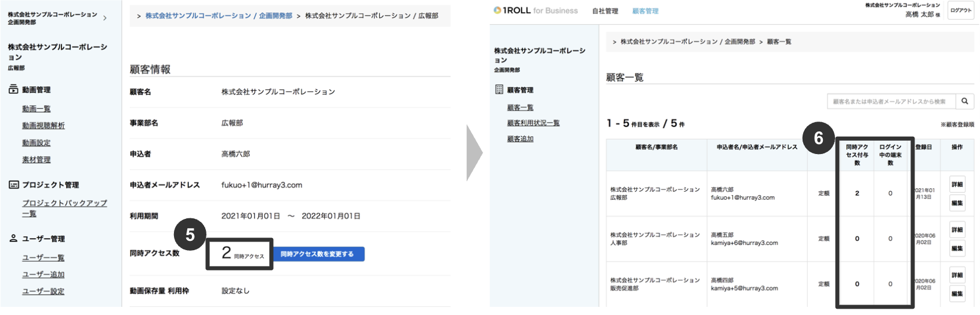
Task: Open the 素材管理 link
Action: coord(37,159)
